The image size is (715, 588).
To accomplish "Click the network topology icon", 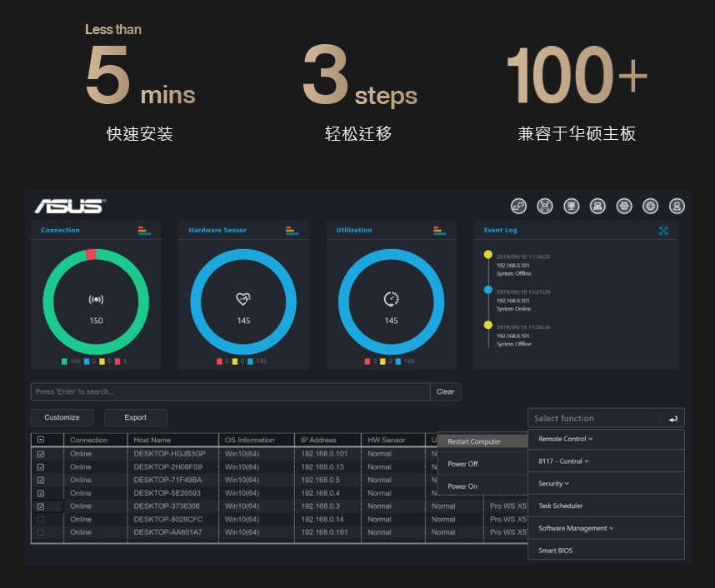I will (597, 206).
